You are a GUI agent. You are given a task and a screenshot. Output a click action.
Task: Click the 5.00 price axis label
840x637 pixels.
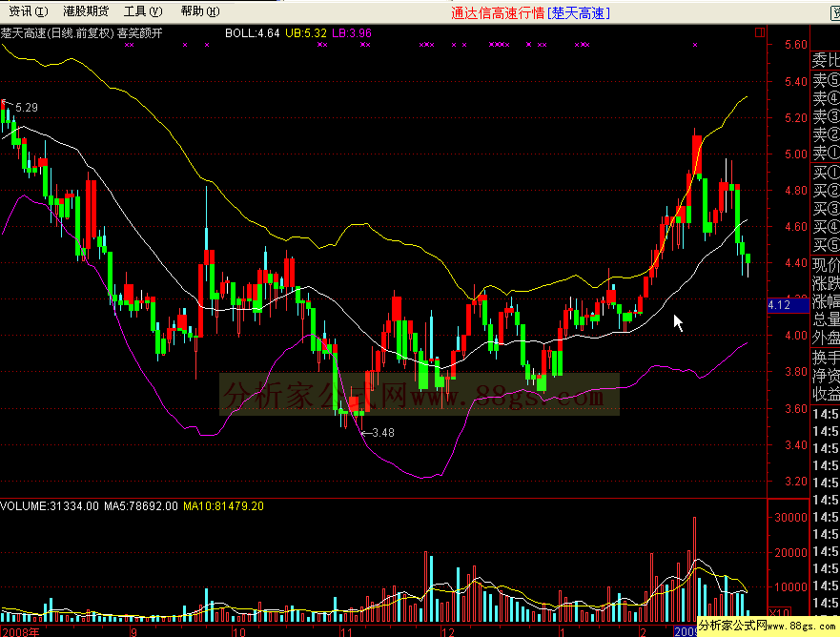pos(795,154)
